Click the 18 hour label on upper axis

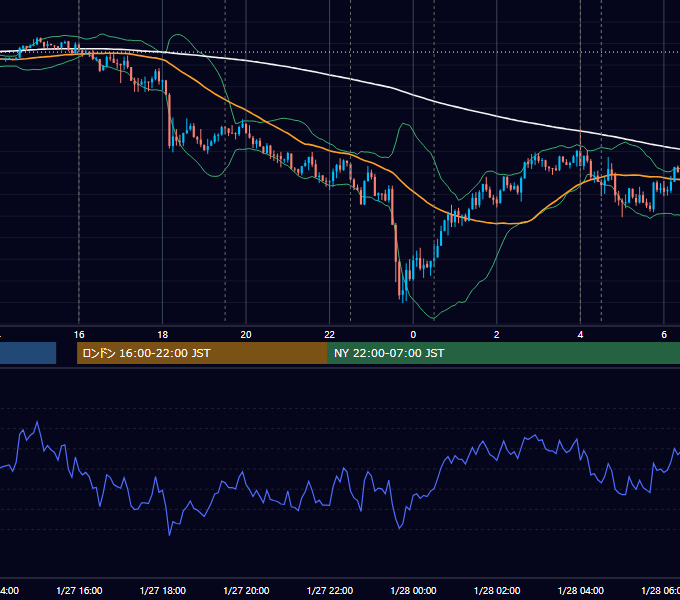tap(163, 335)
